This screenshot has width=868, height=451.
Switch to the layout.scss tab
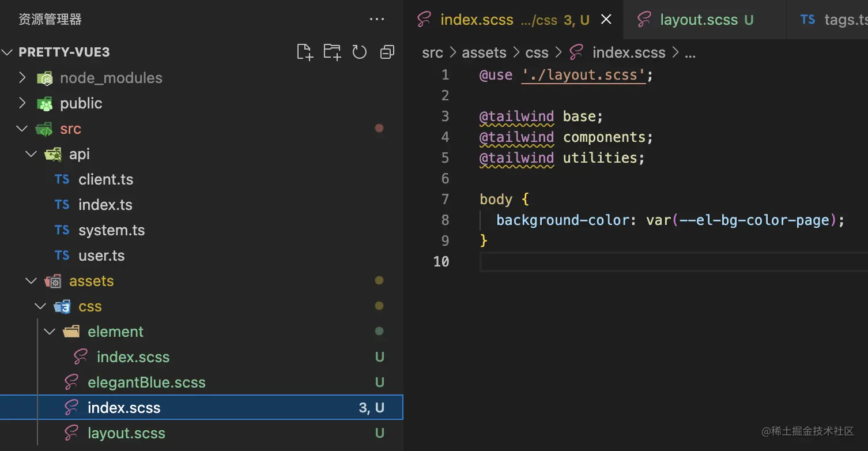click(699, 20)
